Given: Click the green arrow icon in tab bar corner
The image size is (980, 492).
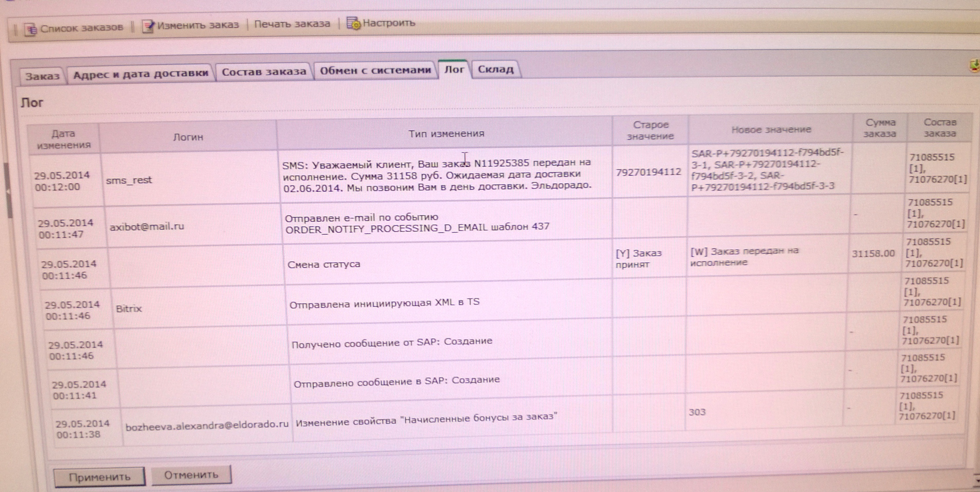Looking at the screenshot, I should tap(975, 65).
